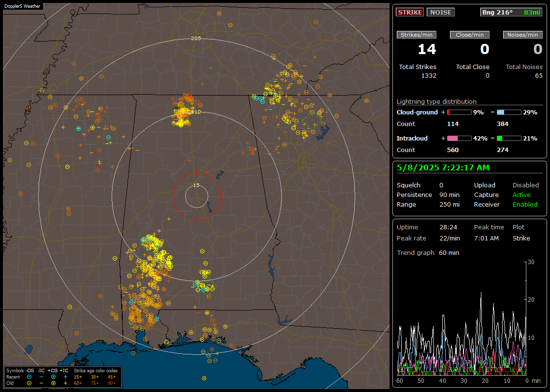The width and height of the screenshot is (550, 392).
Task: Click the 205 range ring label on the map
Action: 196,39
